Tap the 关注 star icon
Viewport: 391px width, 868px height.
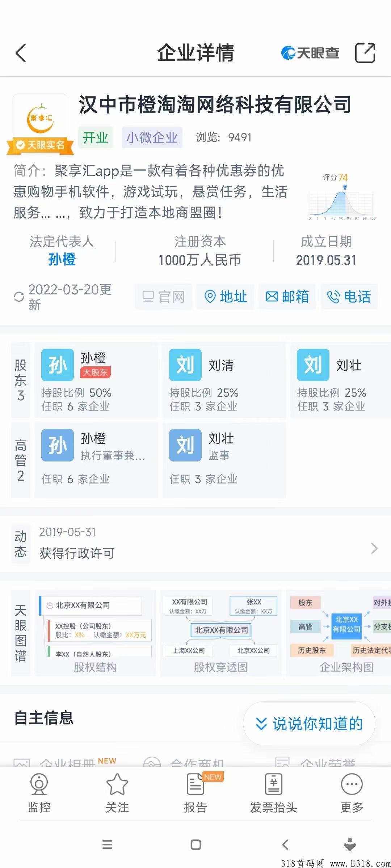[x=117, y=793]
